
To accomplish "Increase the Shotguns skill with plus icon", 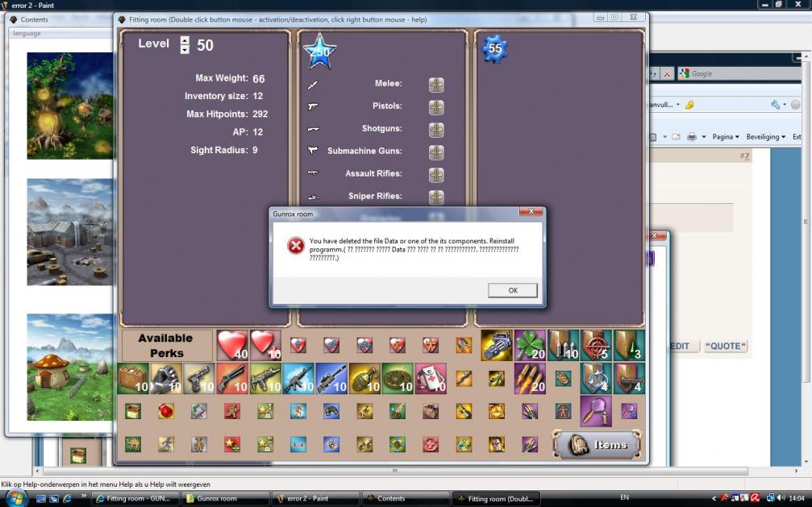I will [436, 130].
